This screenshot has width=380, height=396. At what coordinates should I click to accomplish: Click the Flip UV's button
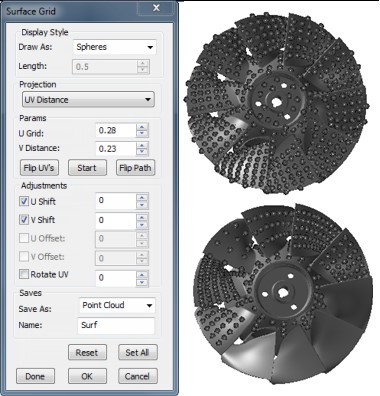tap(39, 168)
